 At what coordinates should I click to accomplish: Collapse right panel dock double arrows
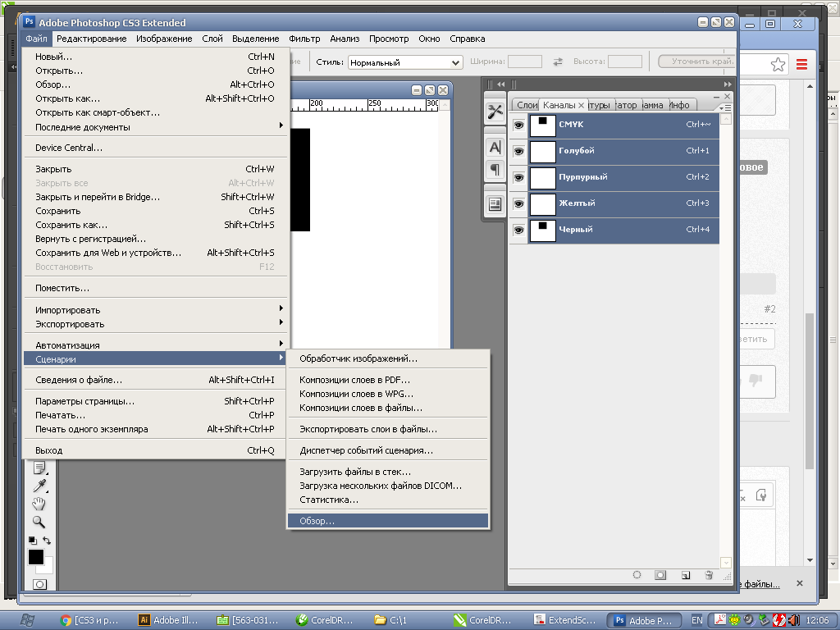pos(728,84)
